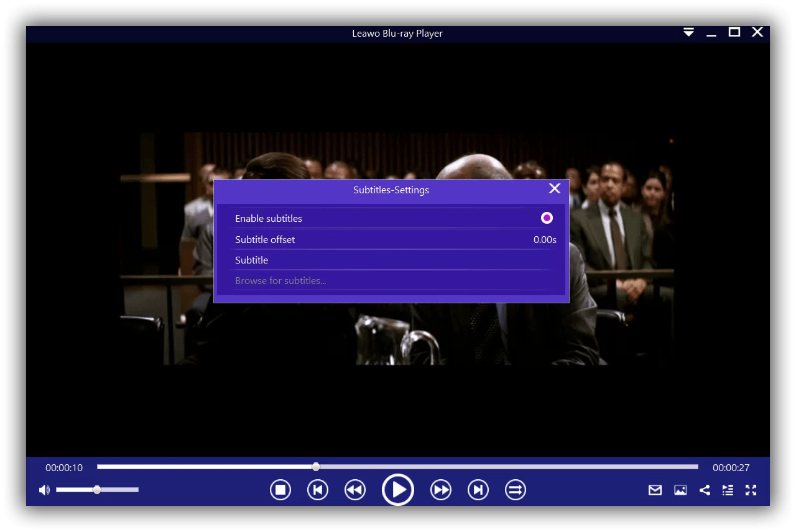Open the email feedback icon
The image size is (796, 532).
[x=654, y=490]
